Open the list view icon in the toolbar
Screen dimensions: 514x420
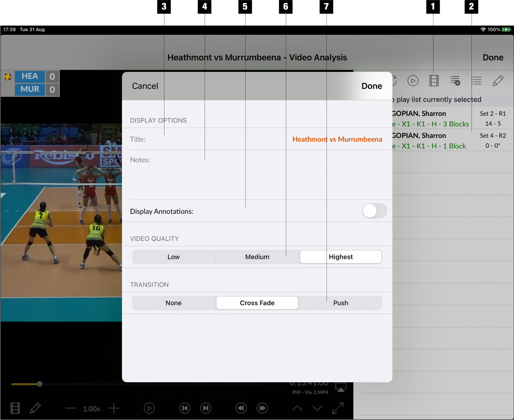[x=476, y=81]
